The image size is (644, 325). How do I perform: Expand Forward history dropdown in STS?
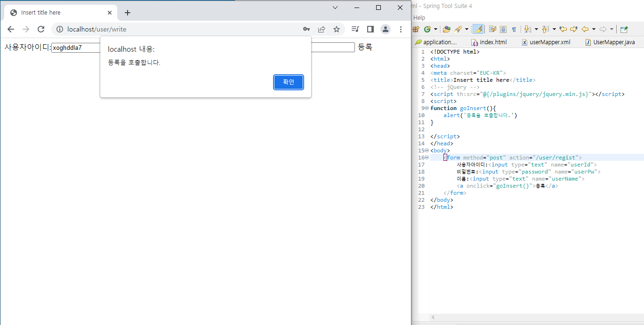pos(612,29)
